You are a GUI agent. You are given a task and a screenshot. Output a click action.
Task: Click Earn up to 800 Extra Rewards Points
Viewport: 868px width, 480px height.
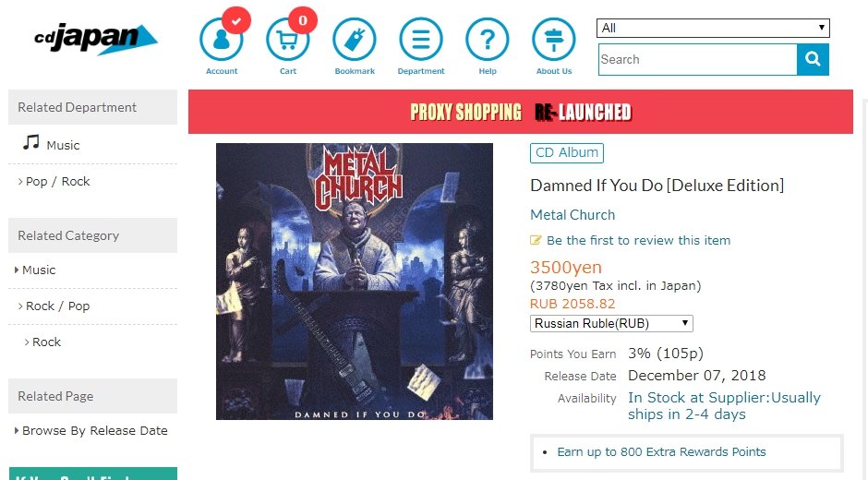tap(661, 451)
